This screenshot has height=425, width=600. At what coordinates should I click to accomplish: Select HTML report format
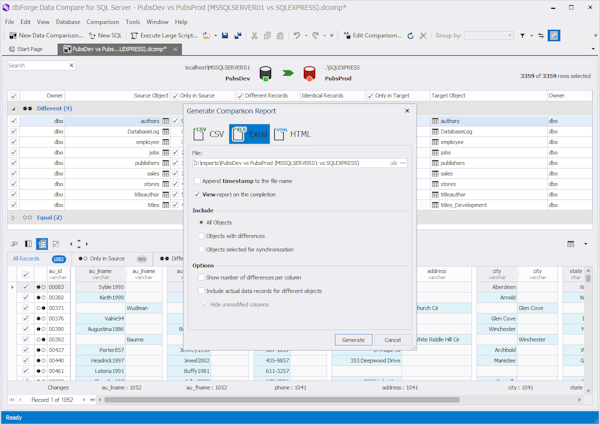[x=293, y=134]
